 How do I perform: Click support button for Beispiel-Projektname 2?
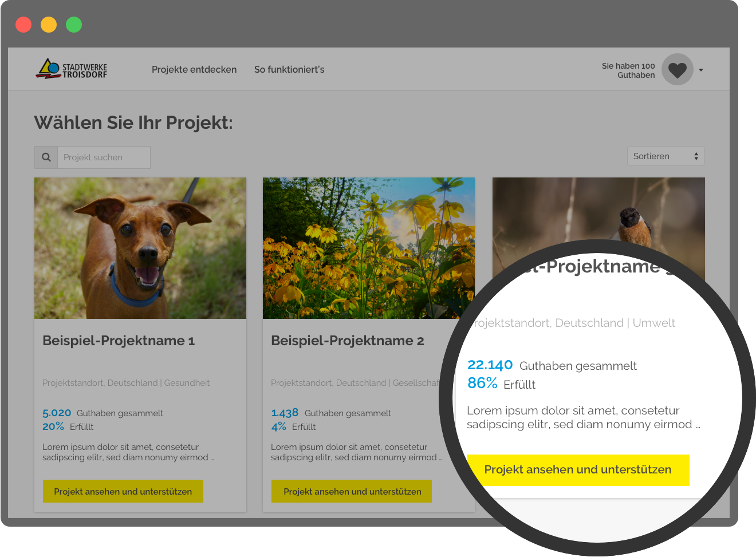click(x=352, y=491)
